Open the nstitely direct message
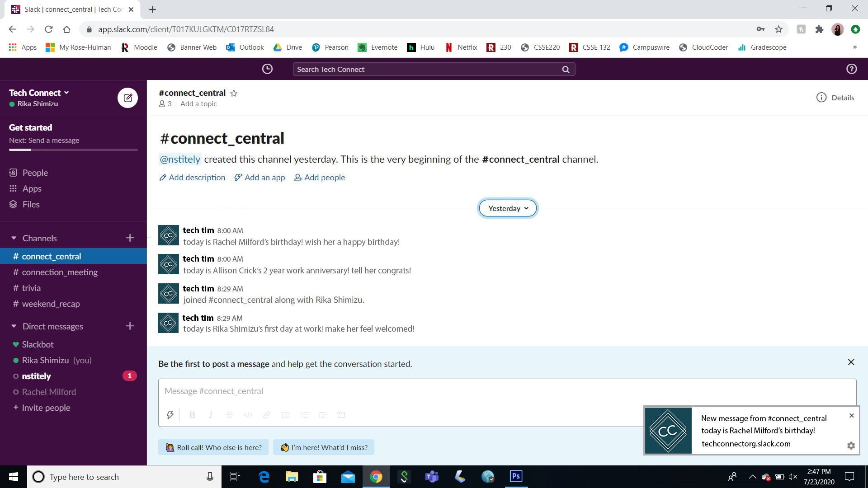 (36, 376)
